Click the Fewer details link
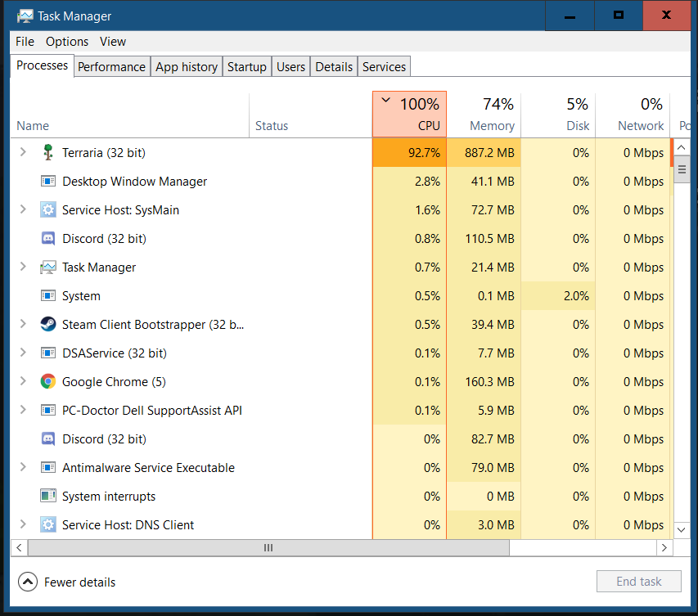698x616 pixels. 79,582
